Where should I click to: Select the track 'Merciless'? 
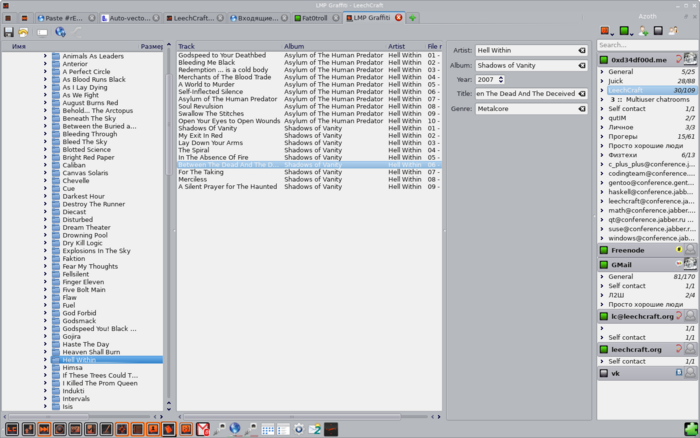point(309,179)
